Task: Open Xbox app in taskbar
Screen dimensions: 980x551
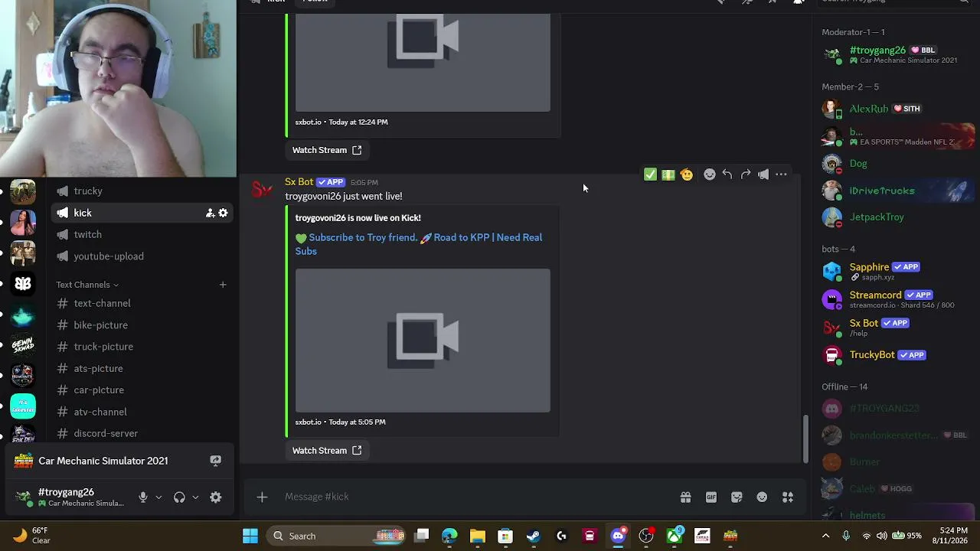Action: 675,536
